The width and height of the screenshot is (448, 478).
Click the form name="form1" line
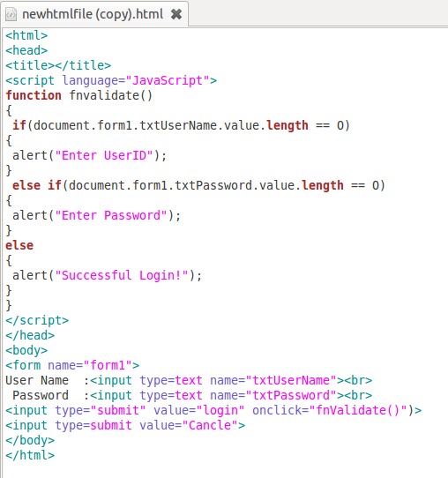click(x=72, y=365)
